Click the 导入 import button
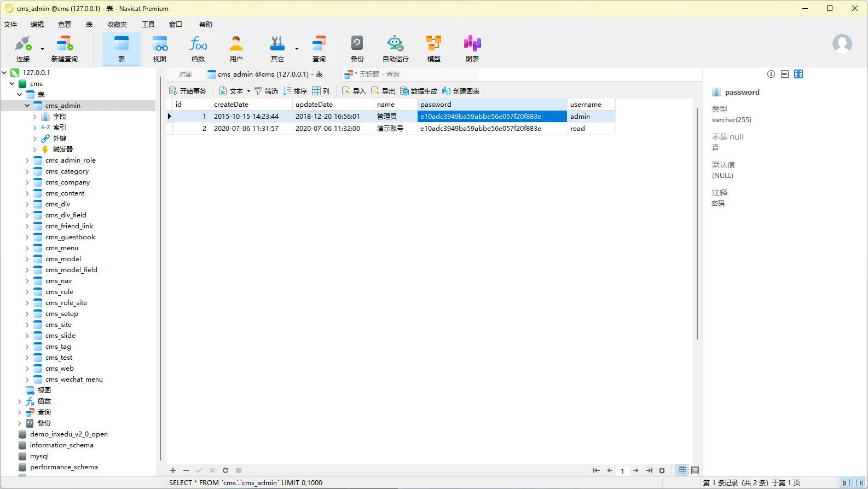Image resolution: width=868 pixels, height=489 pixels. click(354, 91)
